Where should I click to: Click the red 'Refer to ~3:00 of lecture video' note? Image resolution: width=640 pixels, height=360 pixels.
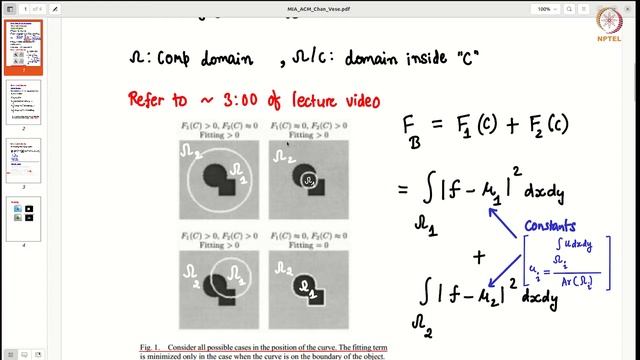(x=254, y=100)
